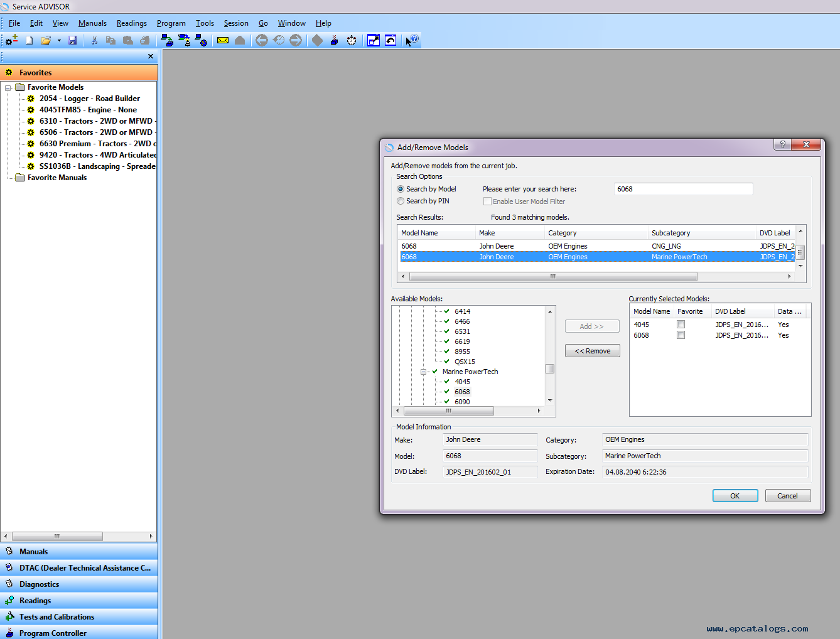Click the stopwatch timer icon
This screenshot has width=840, height=639.
[352, 40]
